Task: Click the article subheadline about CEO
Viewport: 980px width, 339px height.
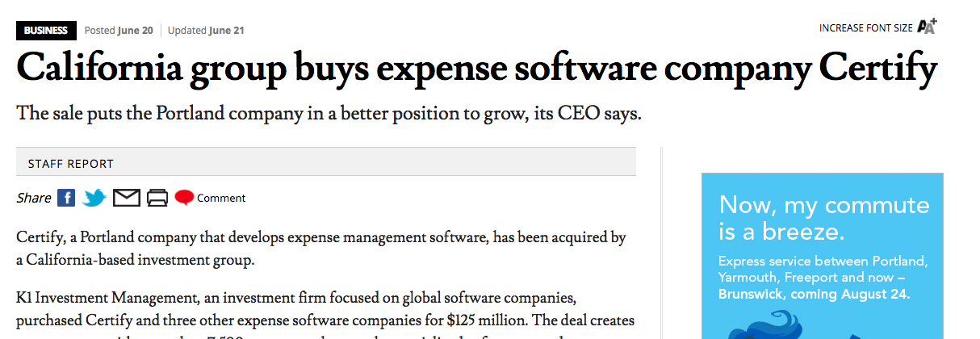Action: (329, 113)
